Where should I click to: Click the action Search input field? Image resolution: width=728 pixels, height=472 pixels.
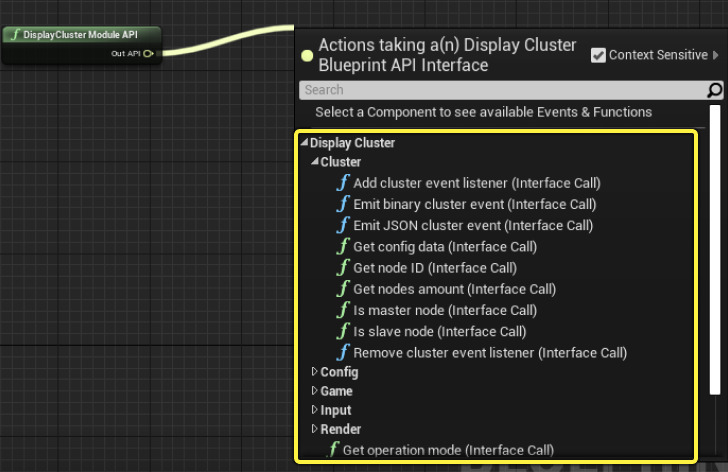point(500,90)
